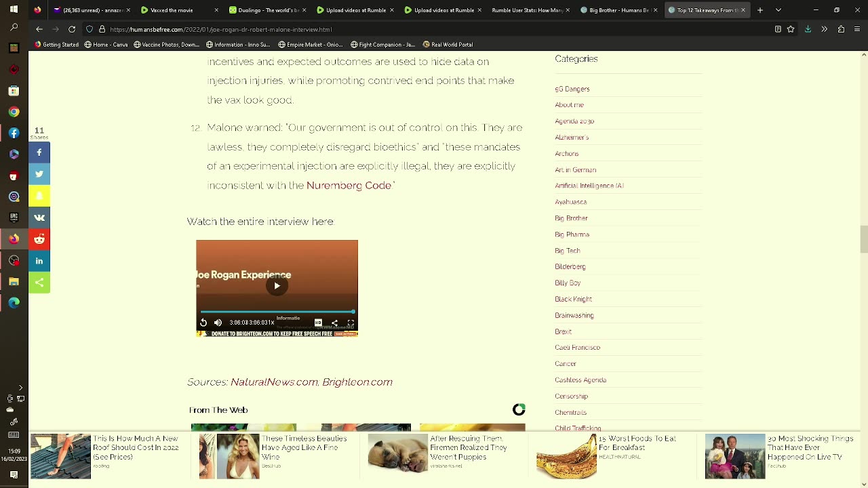Click the ad provider logo near From The Web
Viewport: 868px width, 488px height.
pos(519,409)
